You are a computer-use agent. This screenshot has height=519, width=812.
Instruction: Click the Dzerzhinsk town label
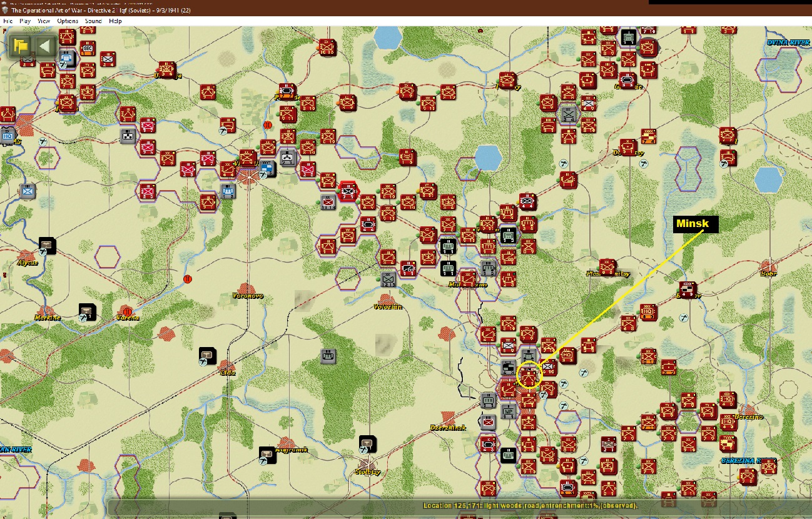(x=448, y=427)
